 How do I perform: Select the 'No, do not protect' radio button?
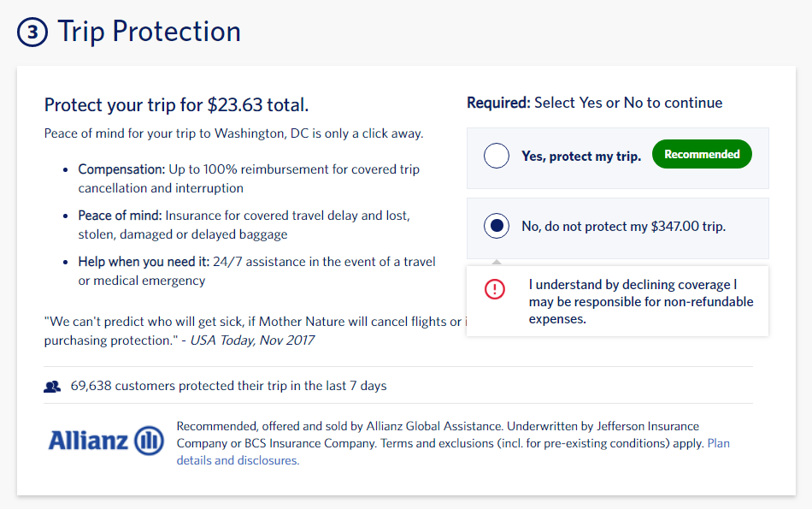point(497,227)
